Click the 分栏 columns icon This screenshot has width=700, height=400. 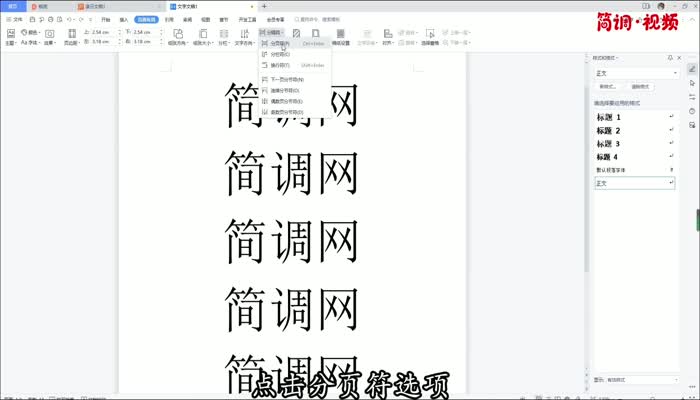[222, 38]
